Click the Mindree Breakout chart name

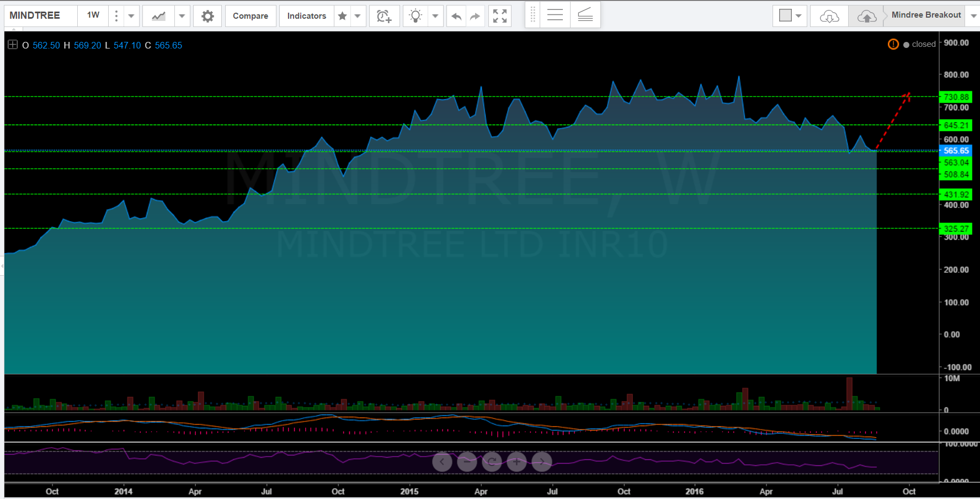coord(926,15)
